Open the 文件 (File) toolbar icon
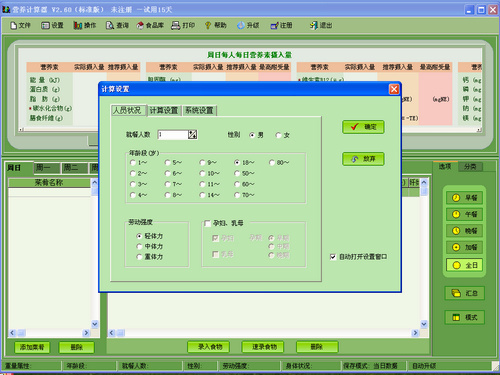 click(20, 25)
